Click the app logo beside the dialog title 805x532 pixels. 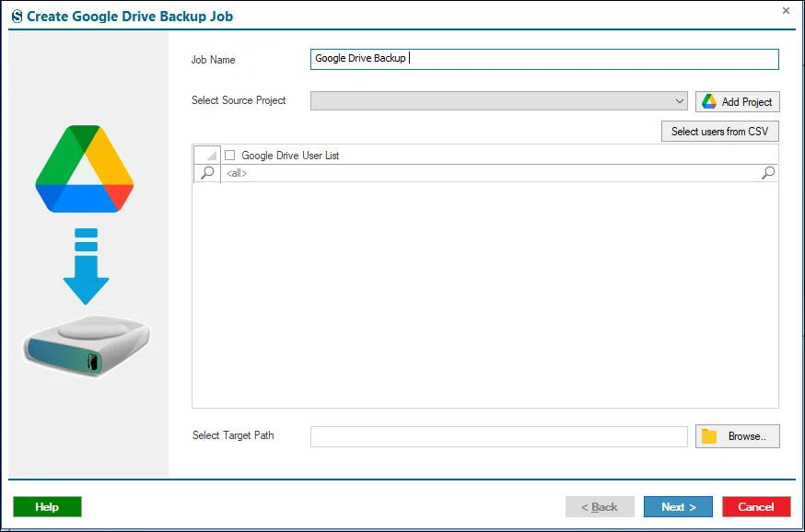coord(17,17)
